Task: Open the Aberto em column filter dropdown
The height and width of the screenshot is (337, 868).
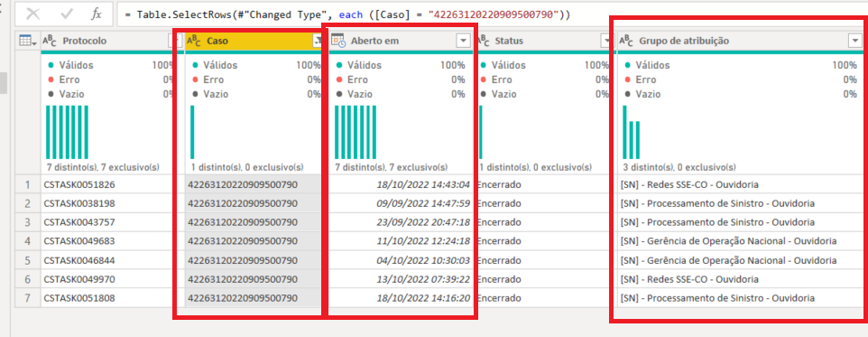Action: point(463,41)
